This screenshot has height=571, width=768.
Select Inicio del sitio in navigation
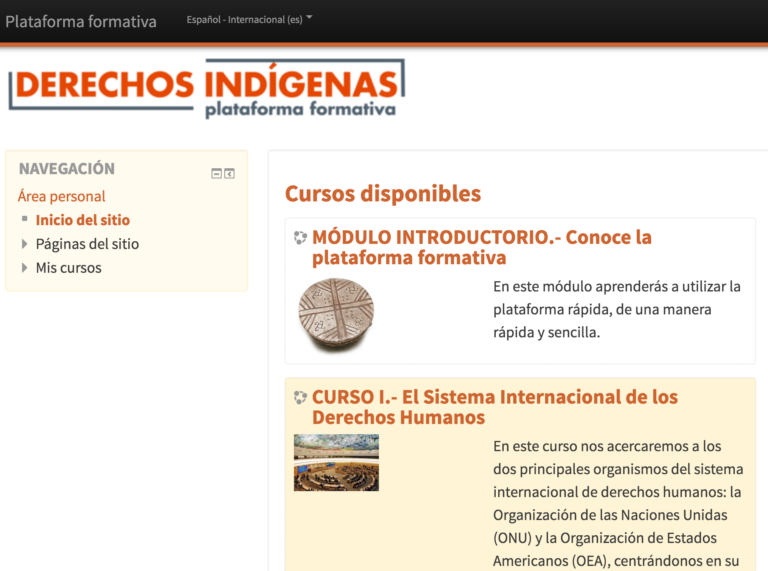click(83, 220)
